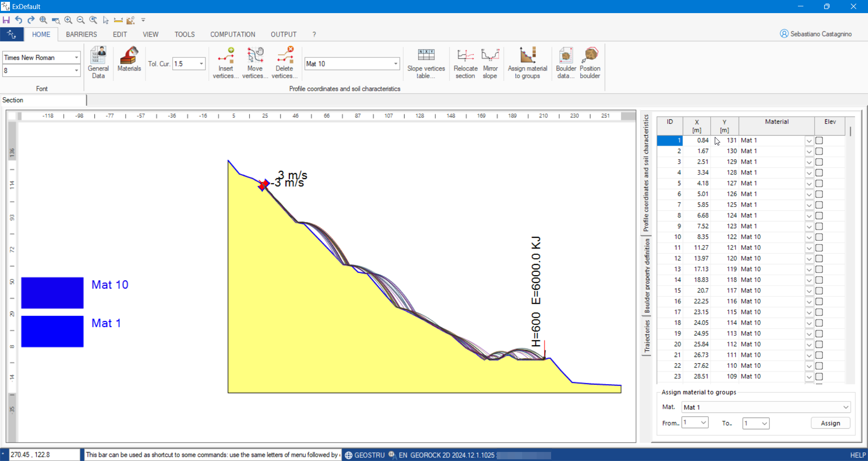
Task: Check the Elev box for row 1
Action: tap(819, 141)
